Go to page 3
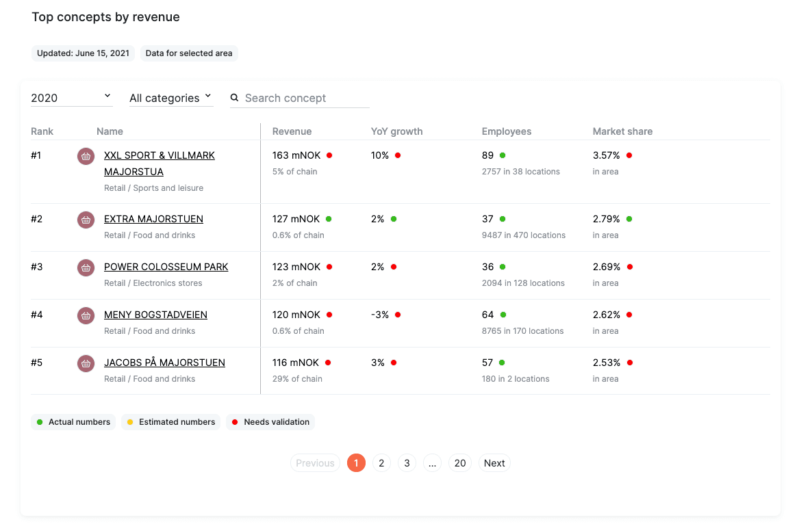The width and height of the screenshot is (812, 524). pyautogui.click(x=407, y=463)
